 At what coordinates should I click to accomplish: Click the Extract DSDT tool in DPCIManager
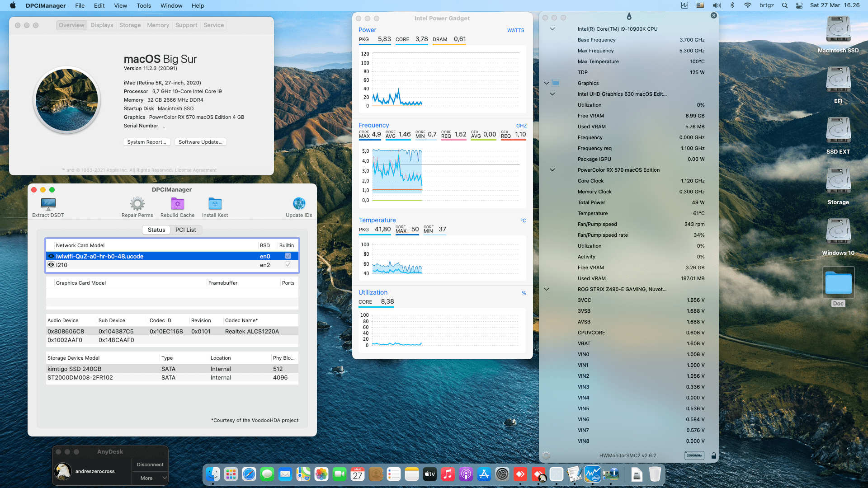pyautogui.click(x=48, y=207)
